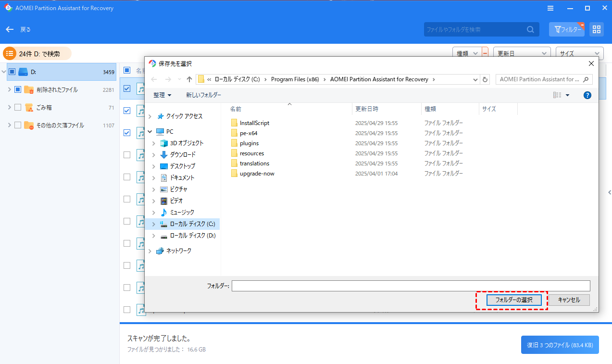
Task: Click the 3D オブジェクト cube icon
Action: coord(164,143)
